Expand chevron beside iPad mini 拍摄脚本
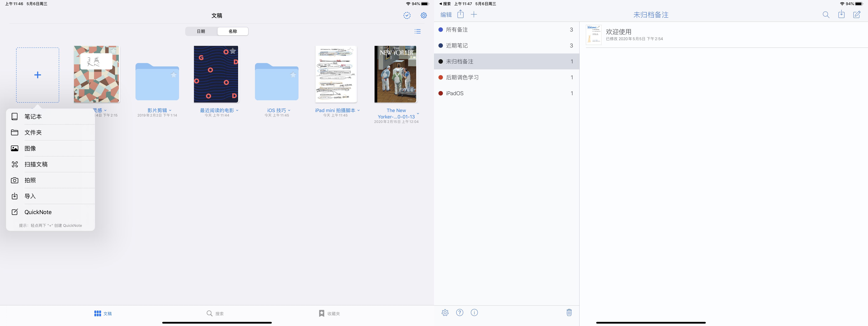The height and width of the screenshot is (326, 868). click(x=359, y=110)
